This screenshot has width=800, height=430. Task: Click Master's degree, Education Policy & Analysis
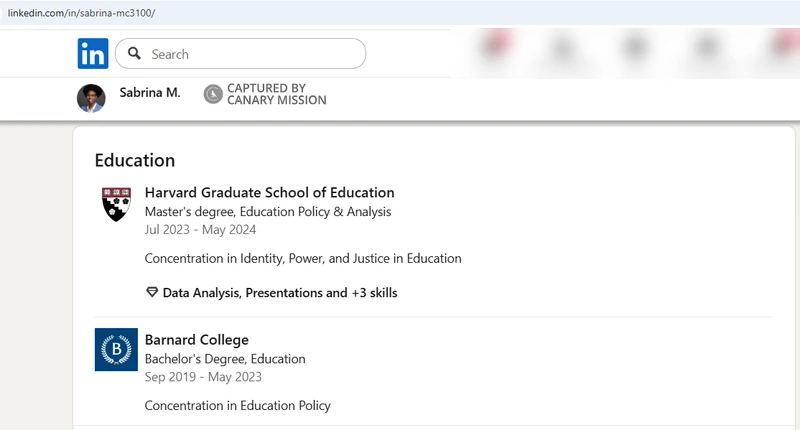[x=268, y=212]
